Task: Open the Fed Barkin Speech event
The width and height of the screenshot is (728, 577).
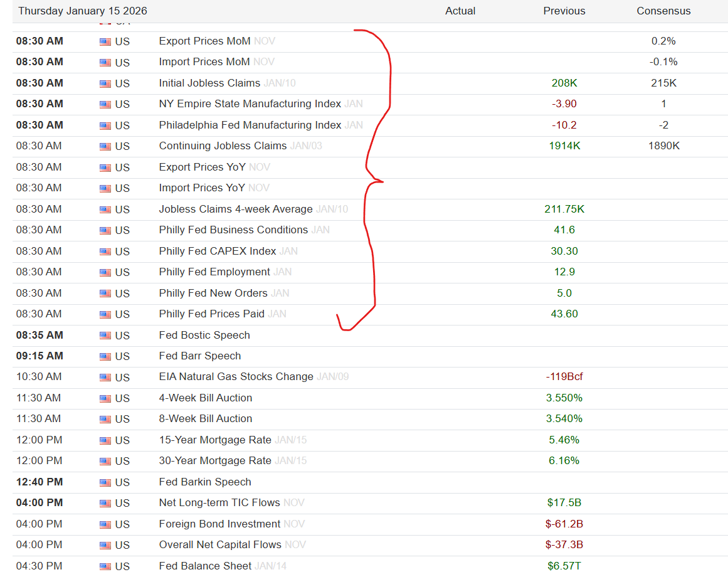Action: [x=204, y=482]
